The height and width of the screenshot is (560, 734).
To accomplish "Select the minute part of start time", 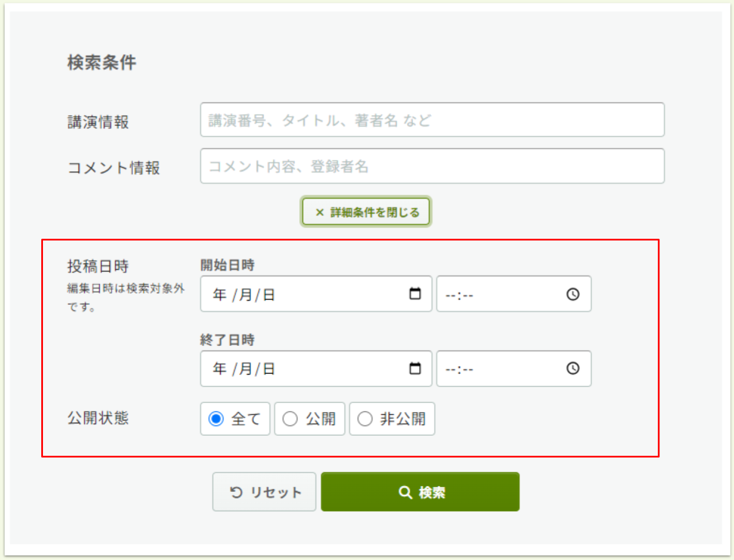I will pyautogui.click(x=468, y=296).
